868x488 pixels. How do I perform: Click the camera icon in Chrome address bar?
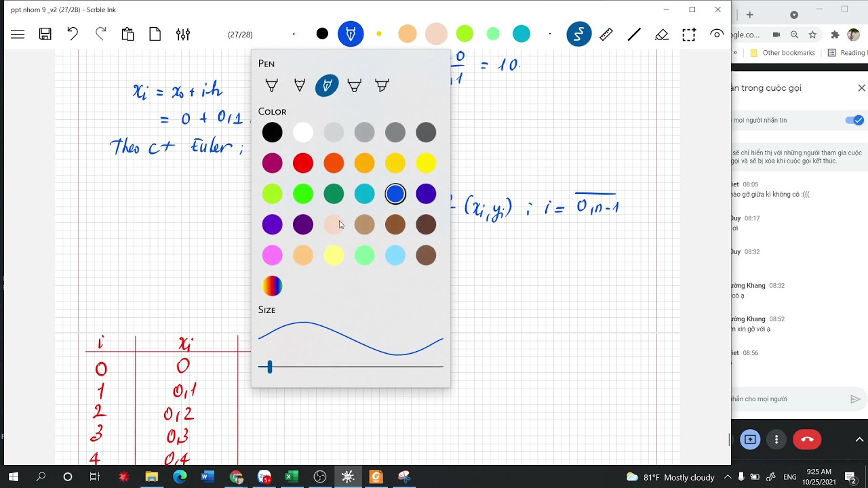776,35
